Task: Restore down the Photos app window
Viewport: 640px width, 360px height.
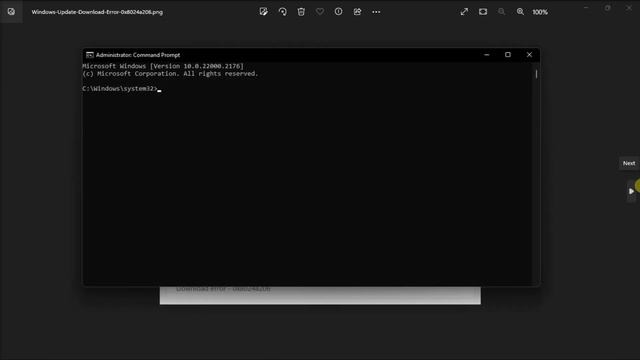Action: click(607, 7)
